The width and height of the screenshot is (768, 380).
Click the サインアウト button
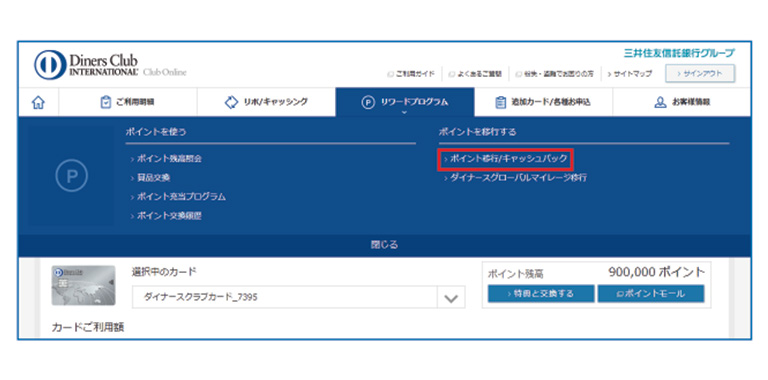pyautogui.click(x=700, y=73)
